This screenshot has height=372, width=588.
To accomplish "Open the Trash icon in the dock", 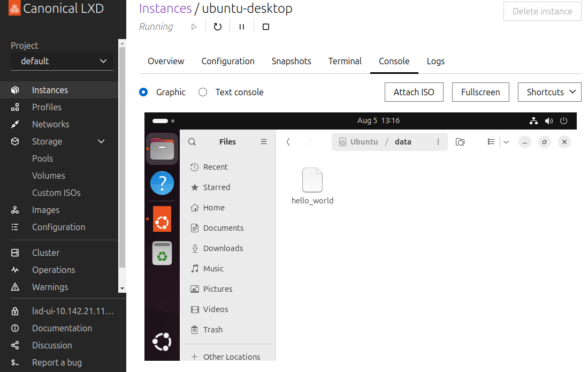I will 162,253.
